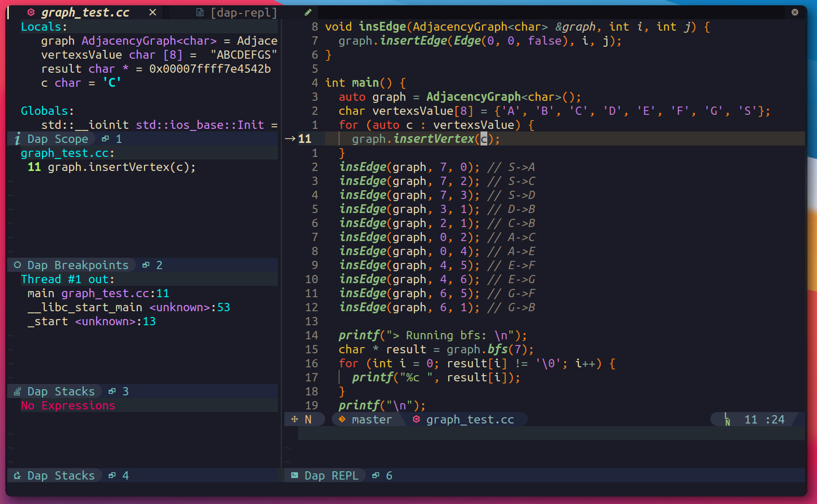Click the char vertexsValue[8] declaration line

click(555, 111)
